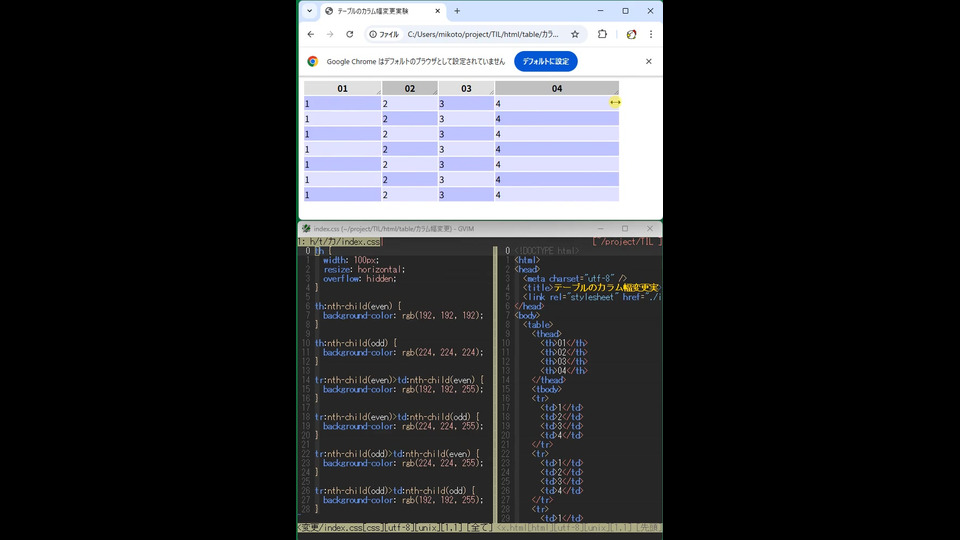Click the 04 table column header
The height and width of the screenshot is (540, 960).
coord(557,88)
